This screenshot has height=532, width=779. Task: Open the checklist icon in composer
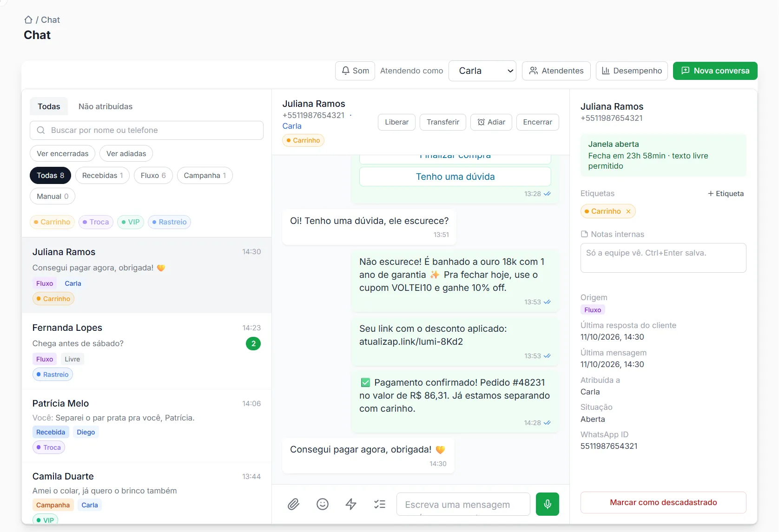pos(380,504)
